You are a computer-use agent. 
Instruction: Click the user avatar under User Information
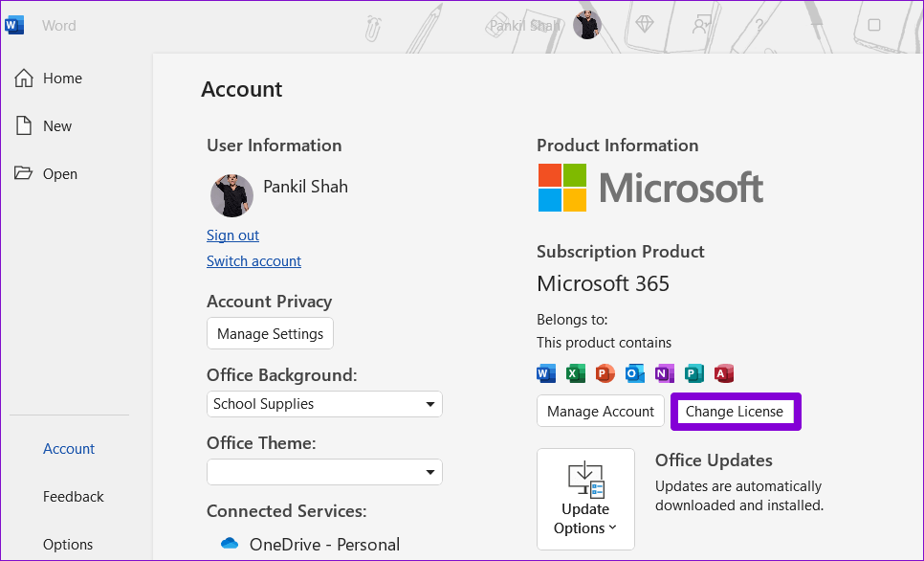(231, 195)
